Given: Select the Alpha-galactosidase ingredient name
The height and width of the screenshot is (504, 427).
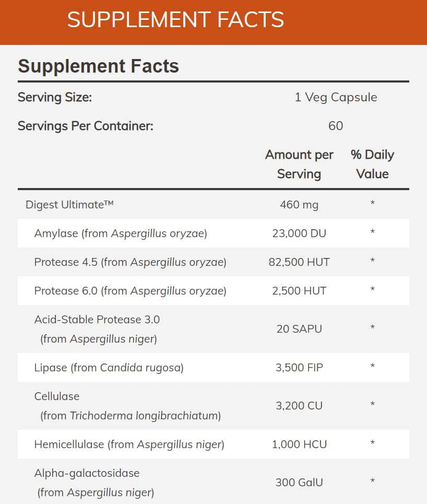Looking at the screenshot, I should point(87,473).
